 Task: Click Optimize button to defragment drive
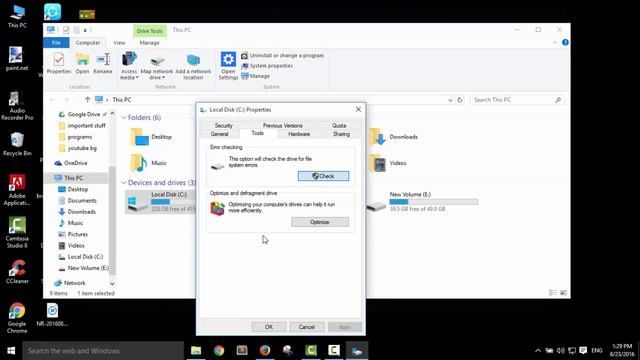point(320,222)
